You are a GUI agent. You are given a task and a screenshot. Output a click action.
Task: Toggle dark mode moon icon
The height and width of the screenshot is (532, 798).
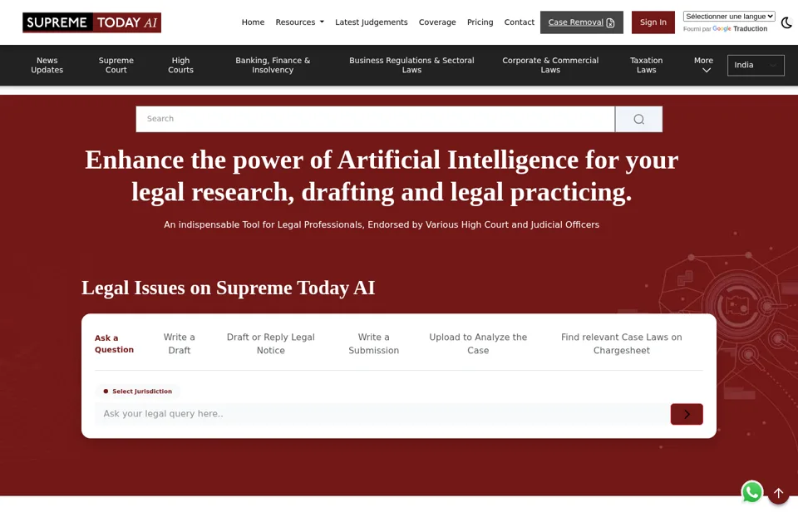click(x=786, y=22)
